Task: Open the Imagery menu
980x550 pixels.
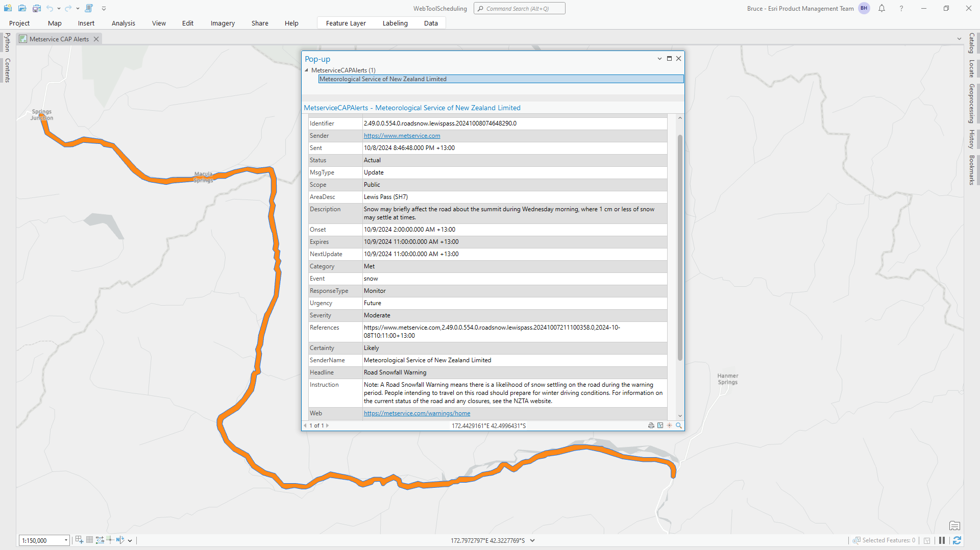Action: tap(222, 23)
